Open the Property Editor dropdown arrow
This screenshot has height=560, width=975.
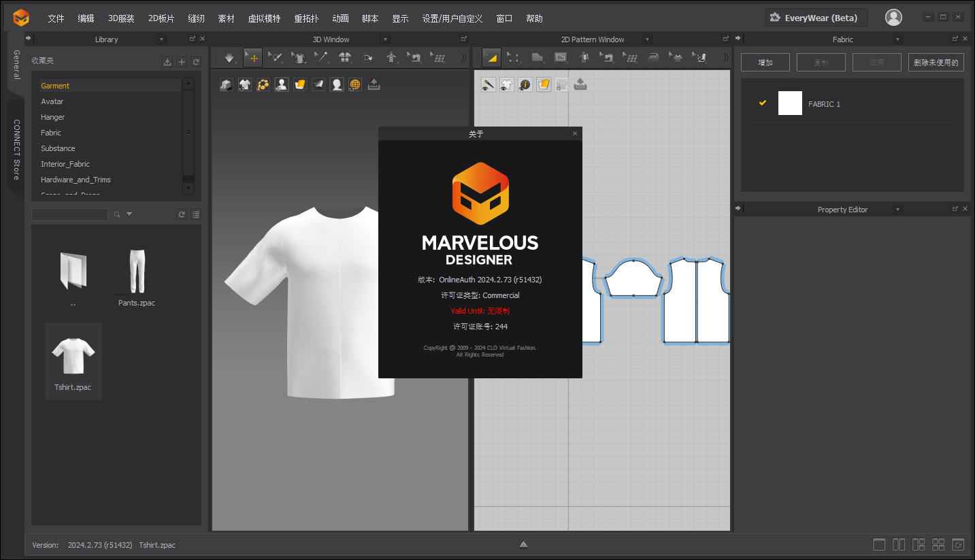897,210
